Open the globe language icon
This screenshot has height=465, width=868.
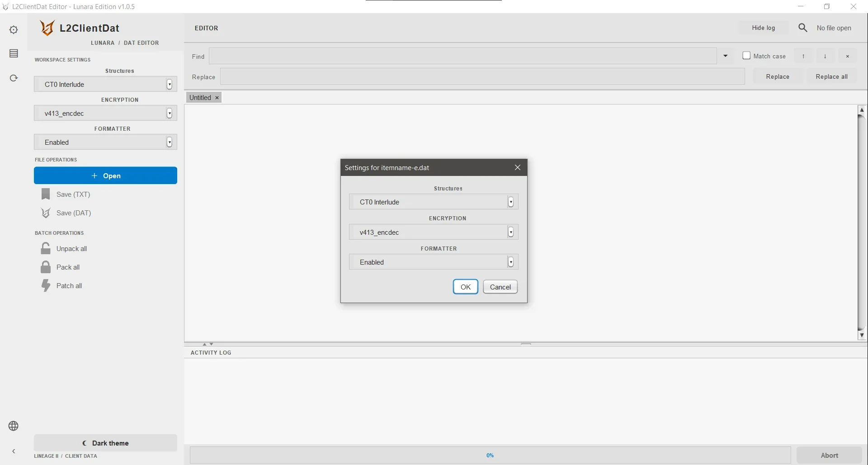coord(14,426)
